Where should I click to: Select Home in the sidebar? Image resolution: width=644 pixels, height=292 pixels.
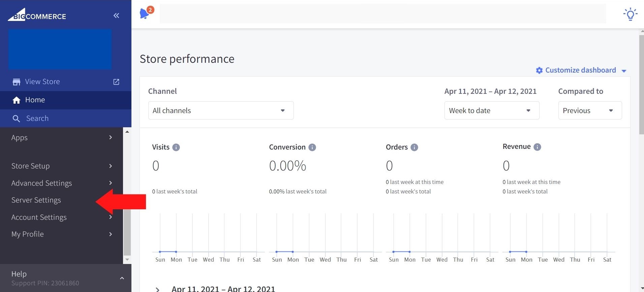coord(35,100)
